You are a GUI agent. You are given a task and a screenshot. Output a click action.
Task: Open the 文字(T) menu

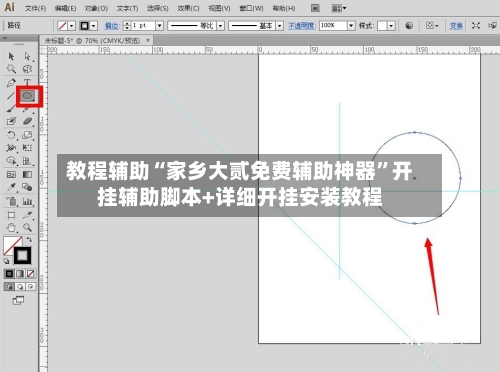pos(127,8)
